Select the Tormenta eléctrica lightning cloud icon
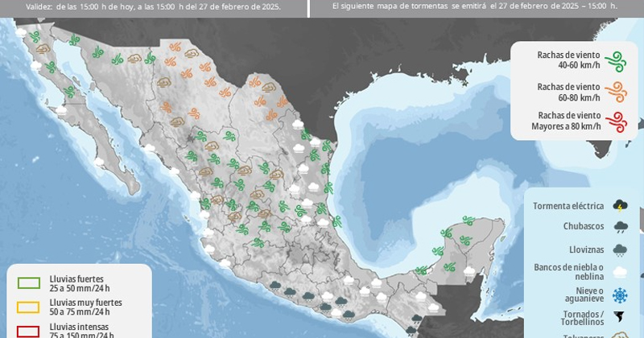644x338 pixels. tap(620, 206)
